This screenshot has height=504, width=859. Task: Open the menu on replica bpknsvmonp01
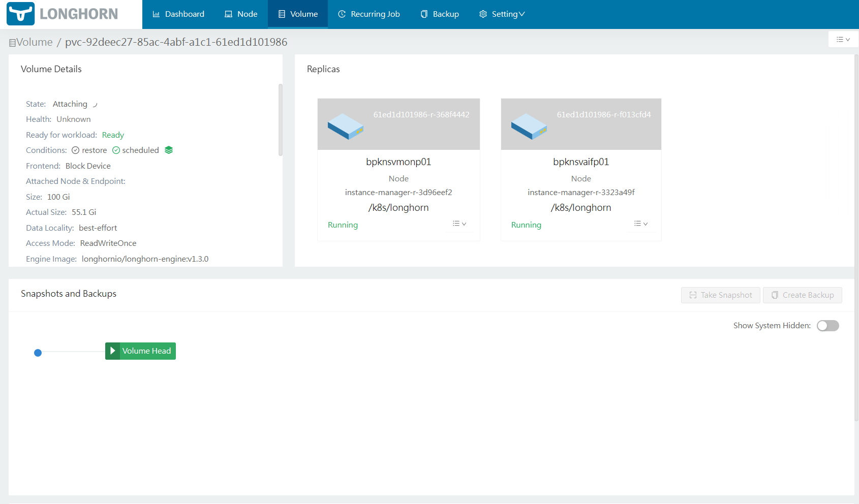[x=459, y=224]
